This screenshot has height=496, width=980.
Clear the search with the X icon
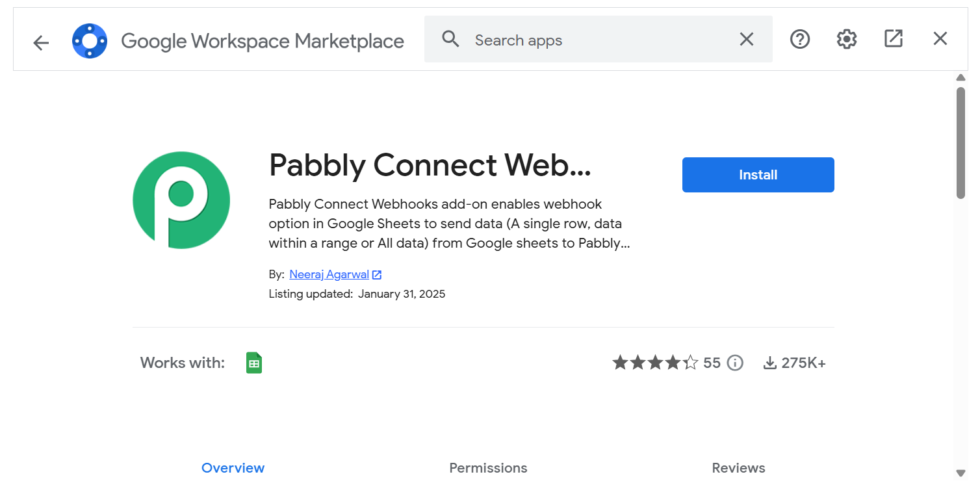(747, 39)
